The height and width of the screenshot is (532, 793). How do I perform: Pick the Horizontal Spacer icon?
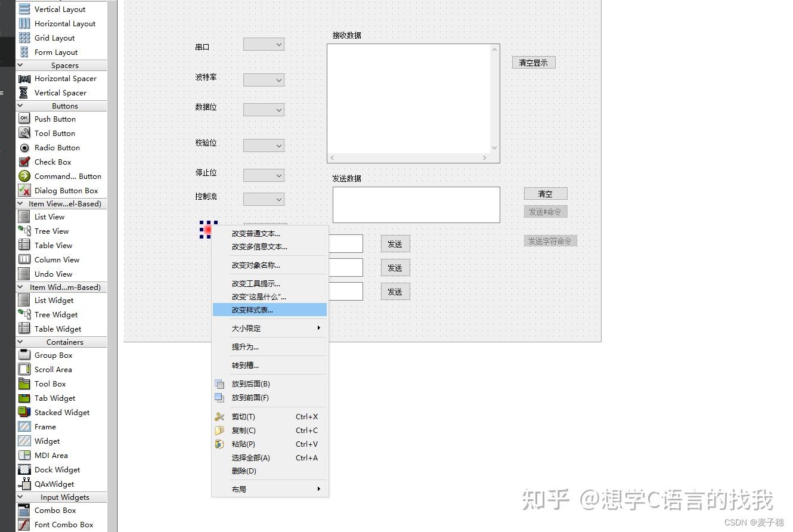click(24, 79)
